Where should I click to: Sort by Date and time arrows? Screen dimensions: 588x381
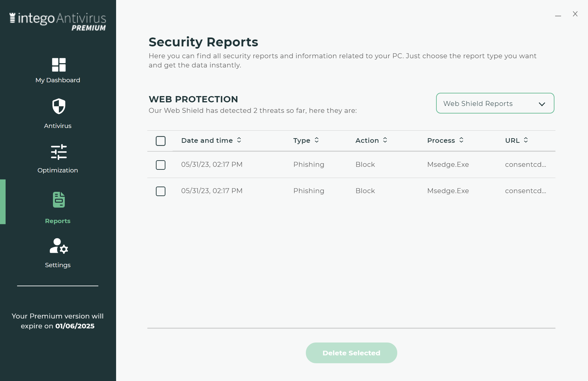point(239,140)
